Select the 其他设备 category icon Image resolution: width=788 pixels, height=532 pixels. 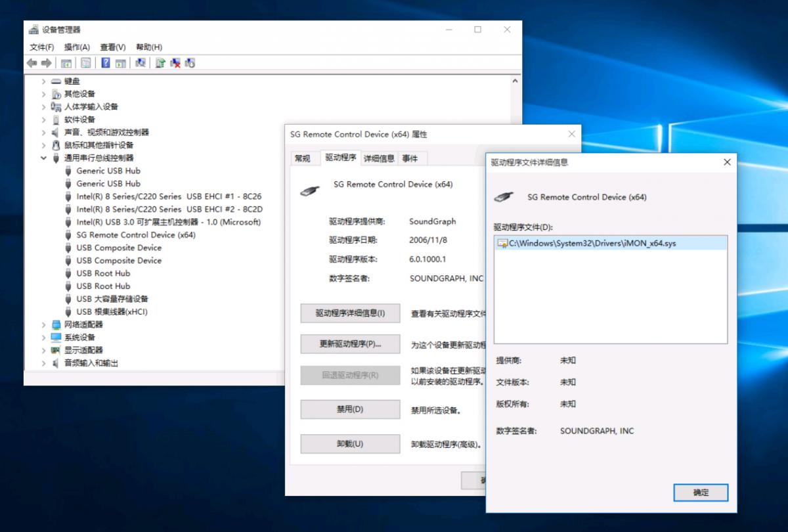pos(56,94)
